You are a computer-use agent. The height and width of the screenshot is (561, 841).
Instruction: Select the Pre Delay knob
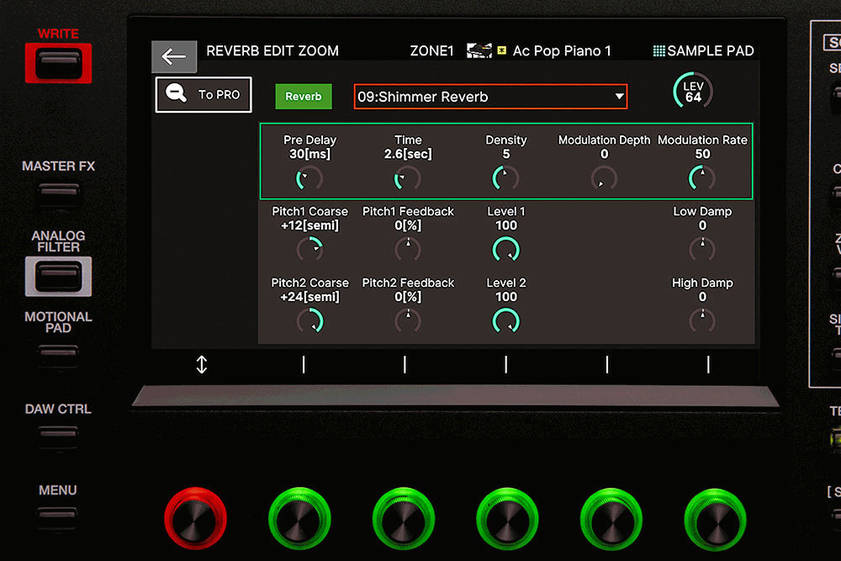pyautogui.click(x=308, y=179)
